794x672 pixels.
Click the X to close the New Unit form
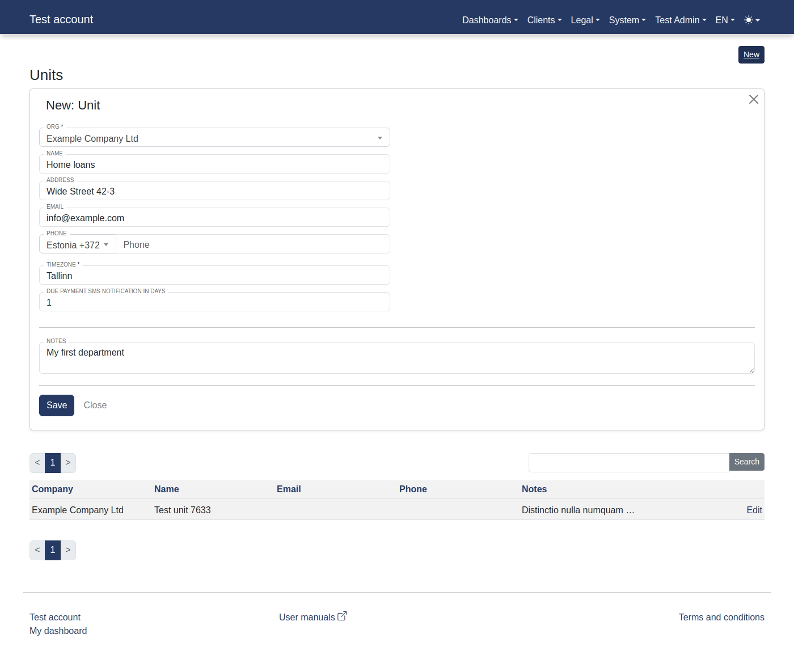[x=753, y=99]
